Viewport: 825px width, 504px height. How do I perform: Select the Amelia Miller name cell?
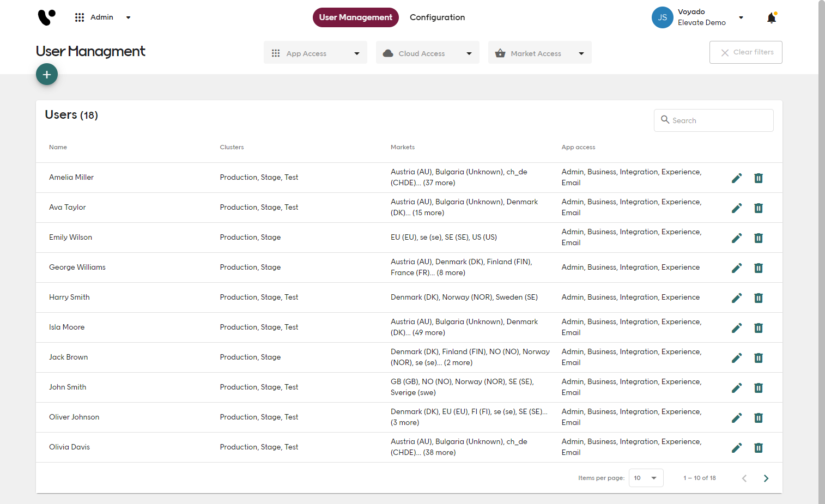point(71,177)
